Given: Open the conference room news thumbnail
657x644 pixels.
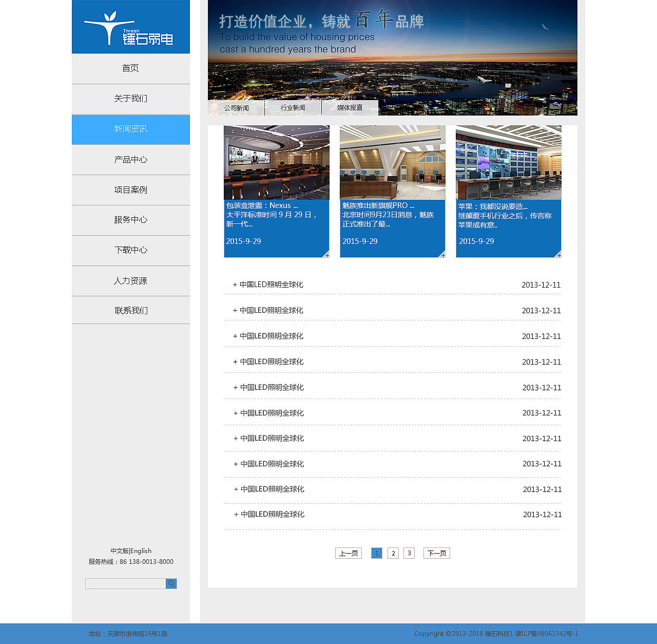Looking at the screenshot, I should click(x=277, y=163).
